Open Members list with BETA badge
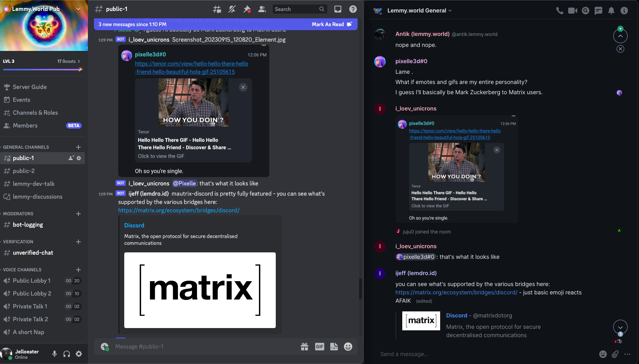 point(42,126)
